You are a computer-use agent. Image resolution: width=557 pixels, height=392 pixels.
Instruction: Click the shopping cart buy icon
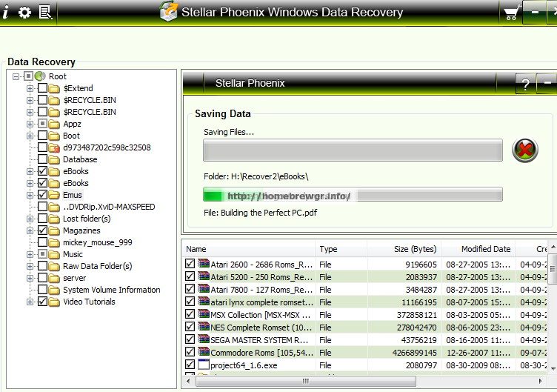tap(511, 13)
